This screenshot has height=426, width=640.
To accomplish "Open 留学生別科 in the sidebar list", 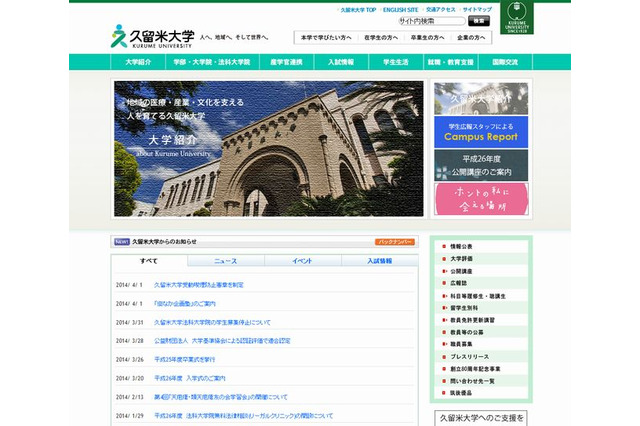I will (464, 308).
